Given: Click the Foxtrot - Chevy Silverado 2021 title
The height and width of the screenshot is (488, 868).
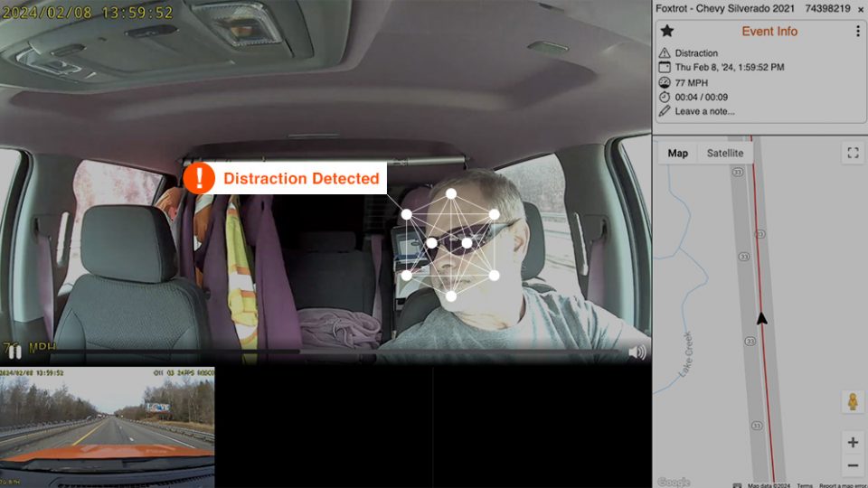Looking at the screenshot, I should pos(724,9).
